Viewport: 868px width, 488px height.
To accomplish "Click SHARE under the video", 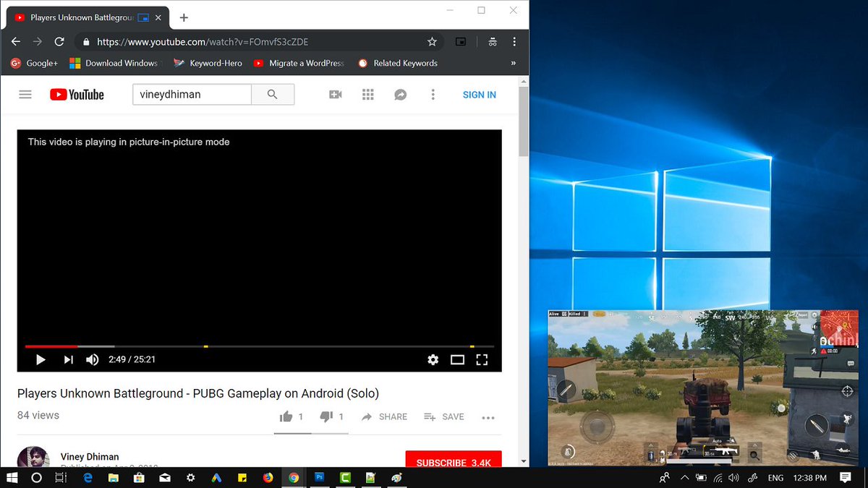I will [x=384, y=416].
